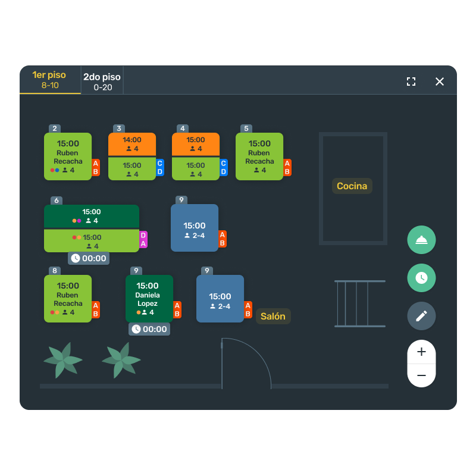Click the left plant decoration
This screenshot has width=476, height=476.
pyautogui.click(x=63, y=360)
